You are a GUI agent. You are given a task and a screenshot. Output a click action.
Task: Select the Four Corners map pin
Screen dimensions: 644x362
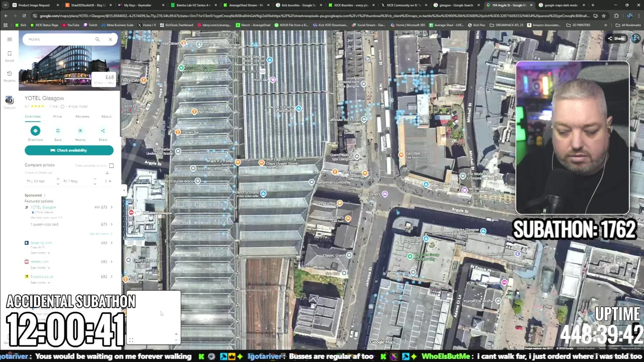(x=385, y=194)
